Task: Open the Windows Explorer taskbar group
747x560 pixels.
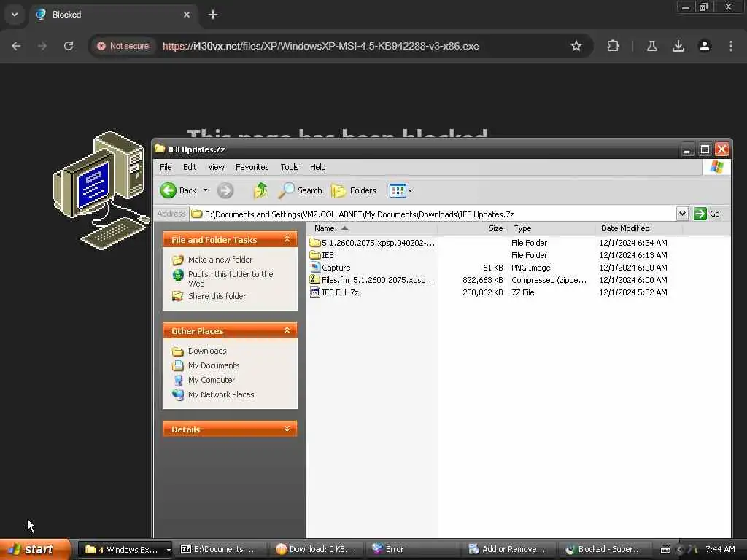Action: point(124,550)
